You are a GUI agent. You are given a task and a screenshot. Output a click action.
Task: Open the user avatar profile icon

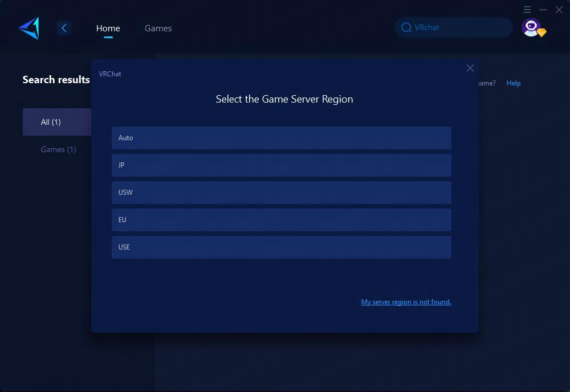pyautogui.click(x=531, y=27)
